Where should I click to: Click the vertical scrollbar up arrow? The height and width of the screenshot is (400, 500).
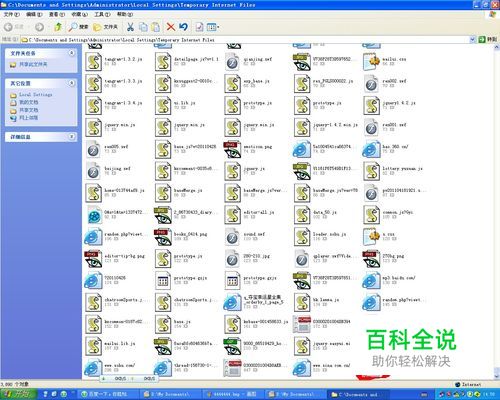tap(496, 48)
